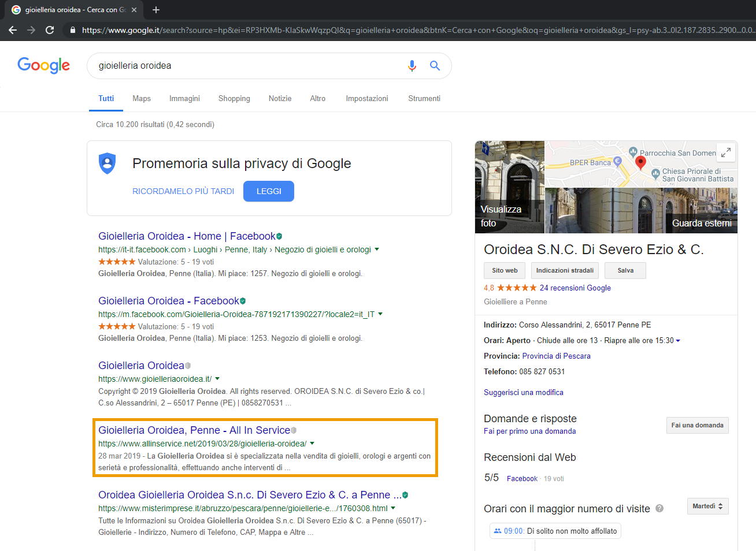Open Gioielleria Oroidea, Penne - All In Service result
Screen dimensions: 756x551
pos(194,430)
